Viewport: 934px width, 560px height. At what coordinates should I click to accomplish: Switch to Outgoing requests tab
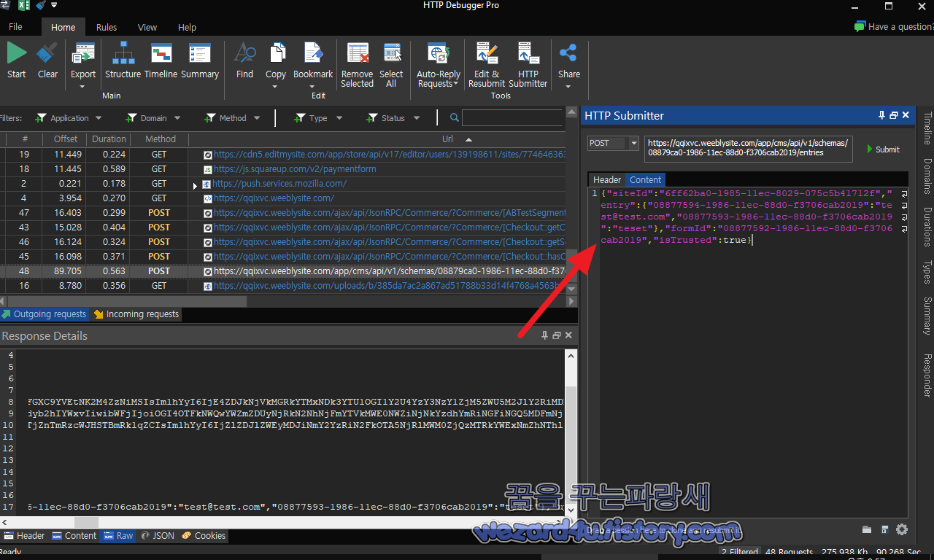[44, 314]
